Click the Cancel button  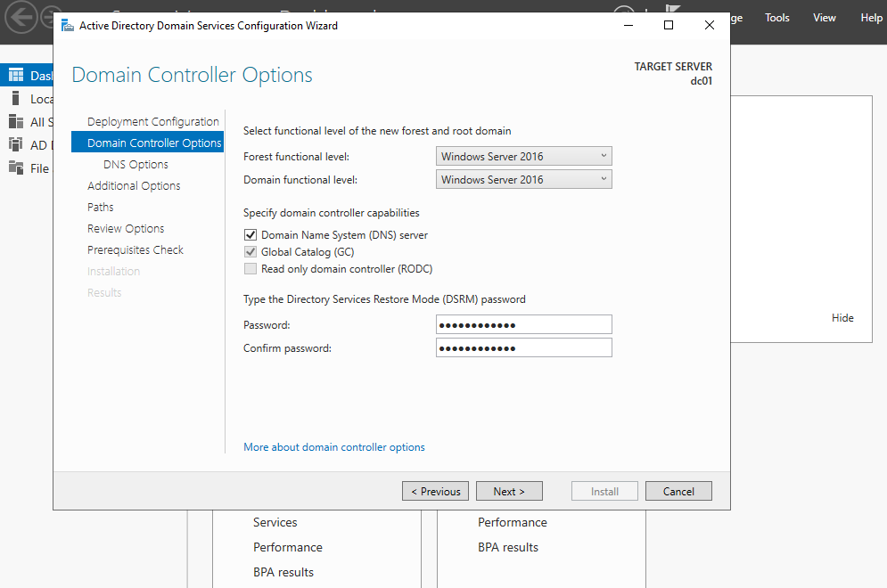coord(678,491)
